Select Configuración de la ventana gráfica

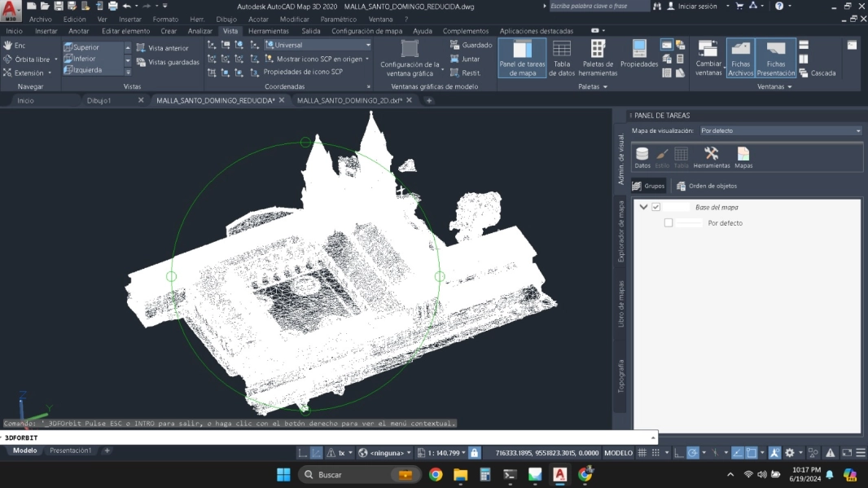tap(410, 57)
